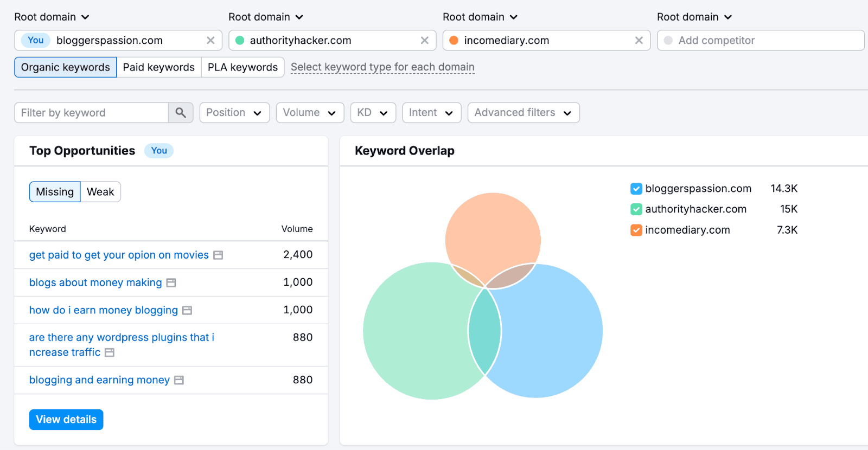Image resolution: width=868 pixels, height=450 pixels.
Task: Open keyword 'are there any wordpress plugins that i ncrease traffic'
Action: click(x=122, y=345)
